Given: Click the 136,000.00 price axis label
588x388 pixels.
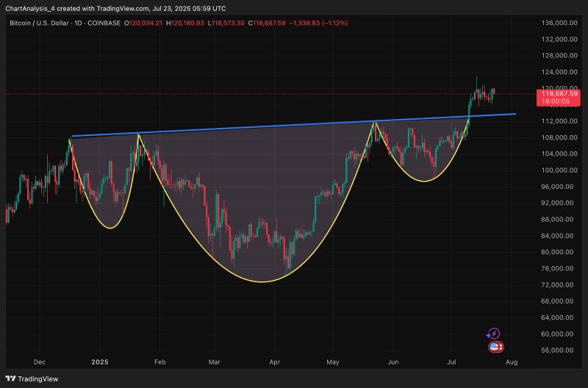Looking at the screenshot, I should 558,23.
